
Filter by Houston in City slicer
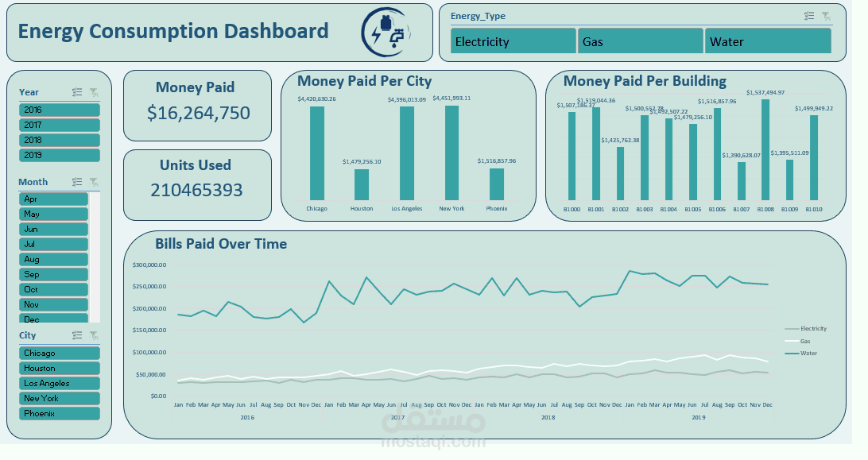coord(60,368)
